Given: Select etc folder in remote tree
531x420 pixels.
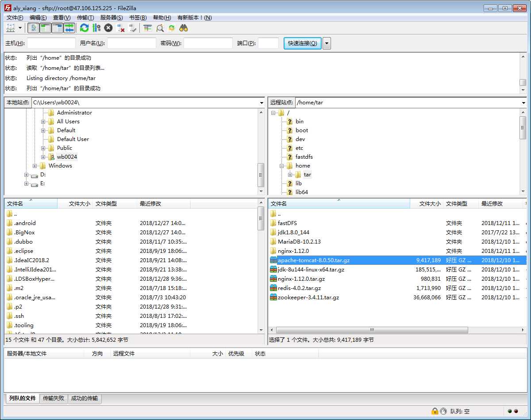Looking at the screenshot, I should 300,148.
